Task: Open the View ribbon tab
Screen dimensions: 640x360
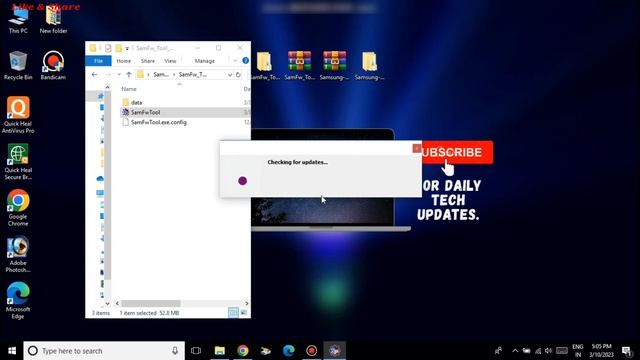Action: pyautogui.click(x=170, y=61)
